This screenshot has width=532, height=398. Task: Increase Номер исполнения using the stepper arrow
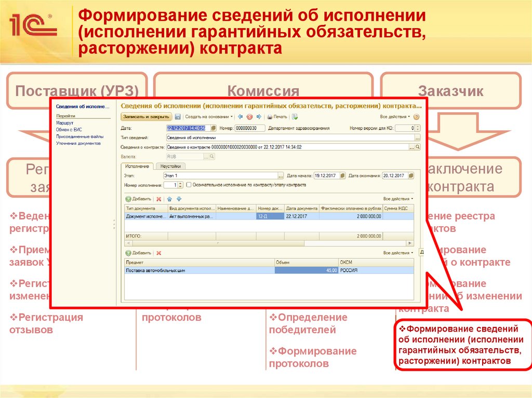click(x=180, y=184)
